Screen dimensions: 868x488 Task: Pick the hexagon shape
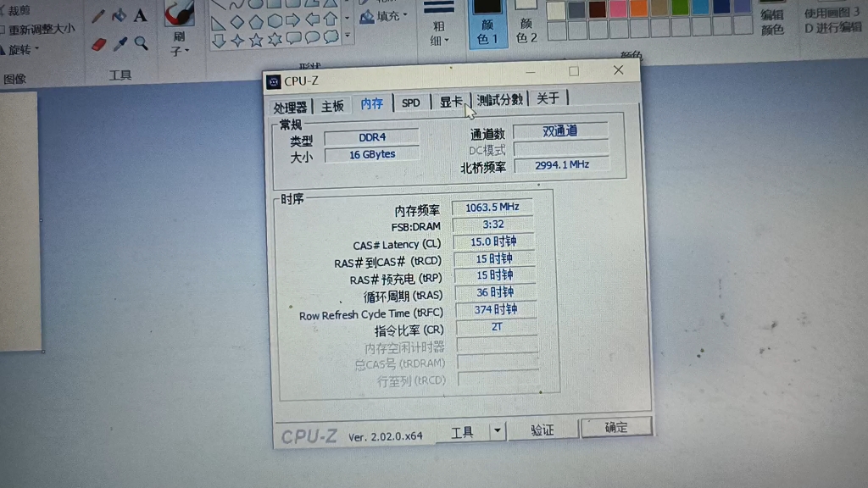275,21
